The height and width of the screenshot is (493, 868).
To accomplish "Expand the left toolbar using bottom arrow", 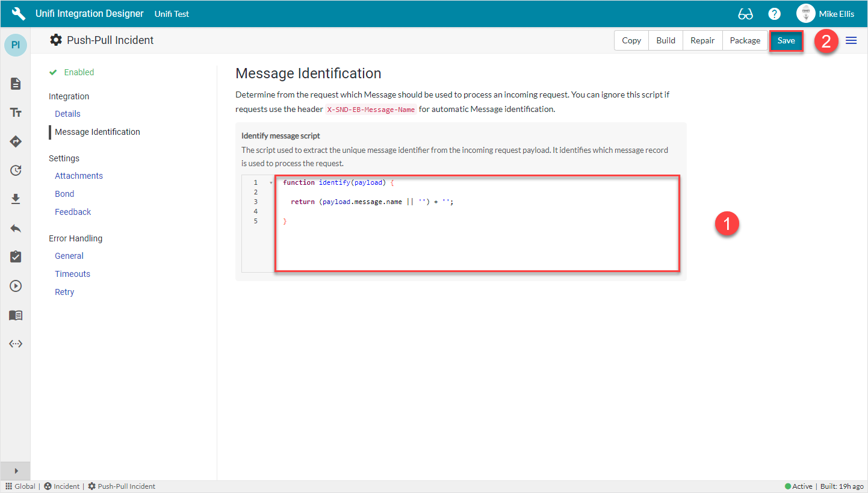I will tap(15, 471).
